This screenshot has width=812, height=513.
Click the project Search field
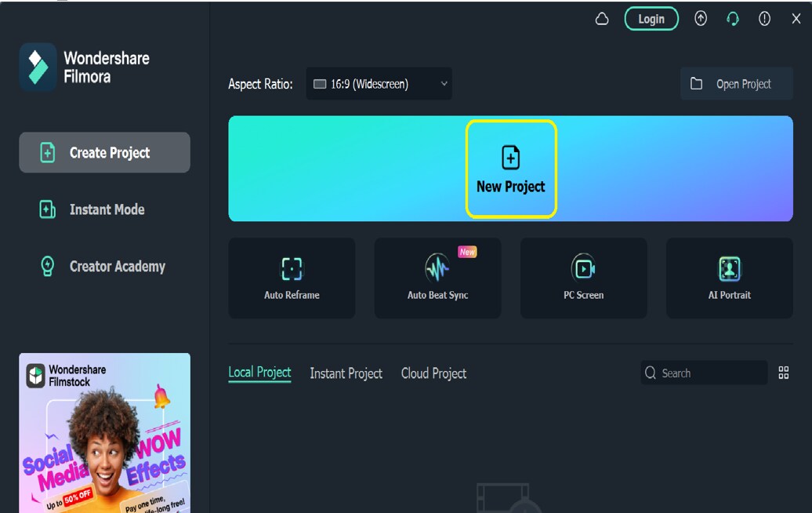tap(704, 373)
